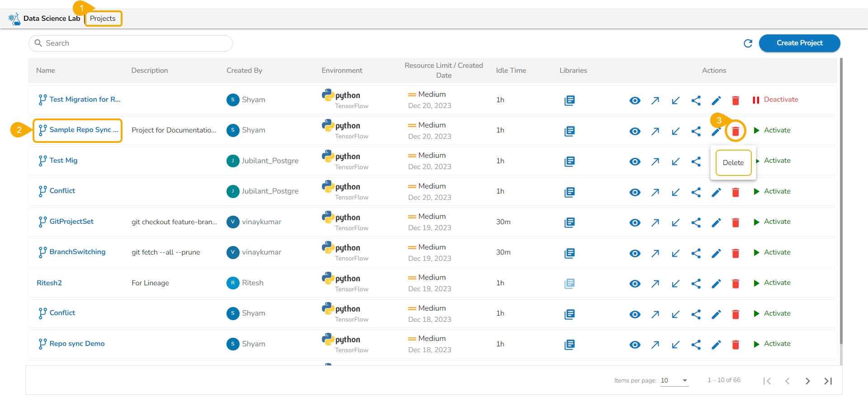View the Test Mig project via eye icon
This screenshot has width=868, height=397.
pyautogui.click(x=635, y=161)
